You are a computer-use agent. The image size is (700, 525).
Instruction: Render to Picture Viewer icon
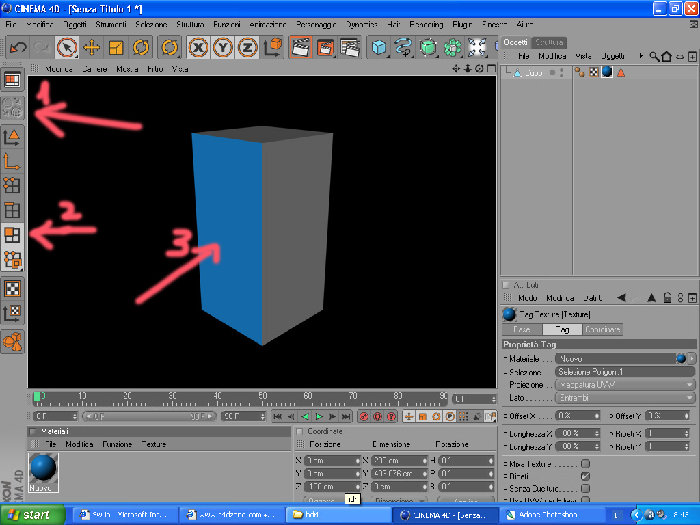point(325,47)
